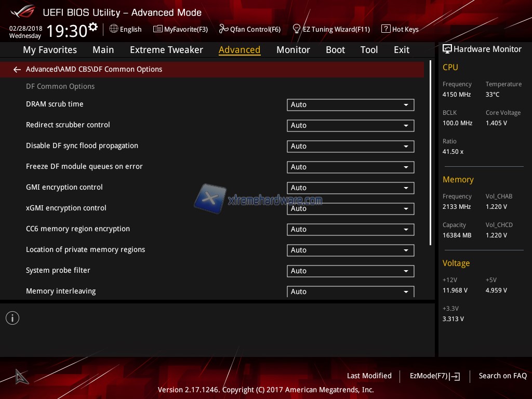Open Memory interleaving dropdown

(350, 291)
